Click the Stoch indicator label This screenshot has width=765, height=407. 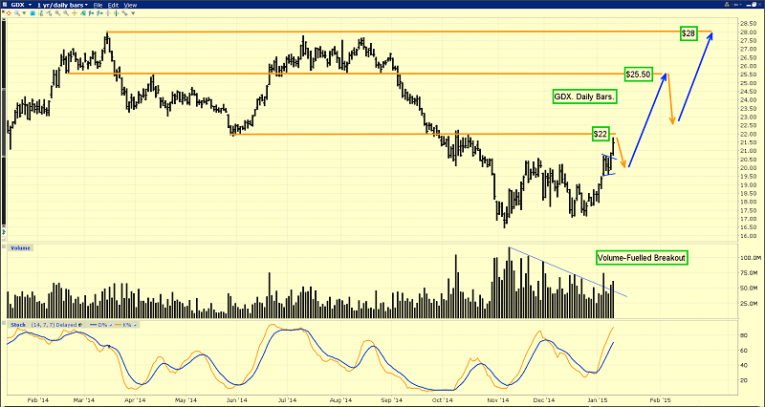tap(18, 325)
